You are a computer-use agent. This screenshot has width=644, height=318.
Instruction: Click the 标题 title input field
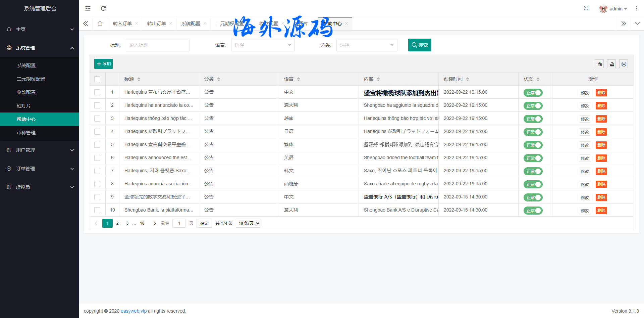[157, 45]
